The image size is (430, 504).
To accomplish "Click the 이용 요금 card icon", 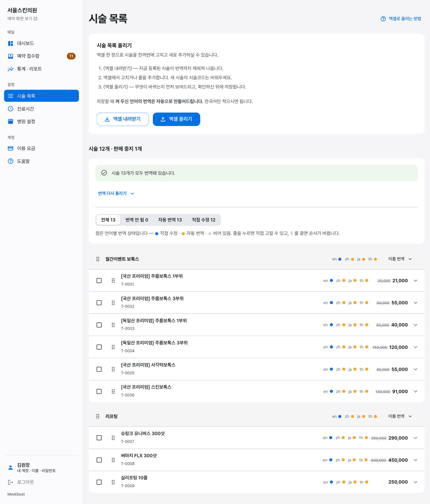I will (x=11, y=148).
